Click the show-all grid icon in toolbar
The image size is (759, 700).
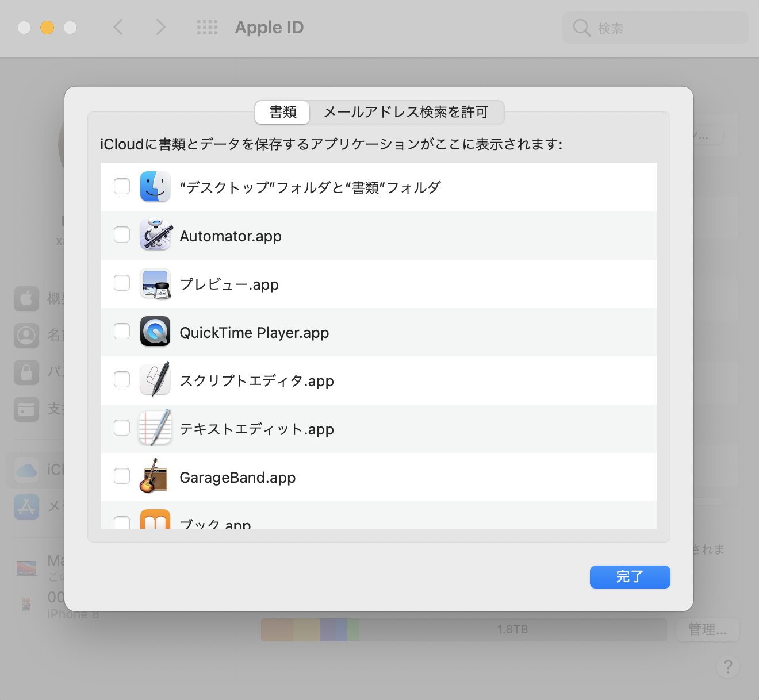tap(207, 28)
